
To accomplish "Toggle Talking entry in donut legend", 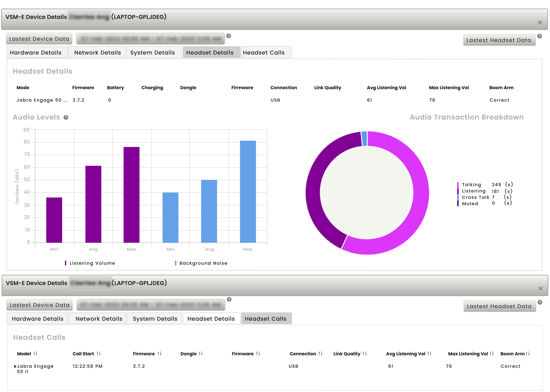I will [471, 185].
